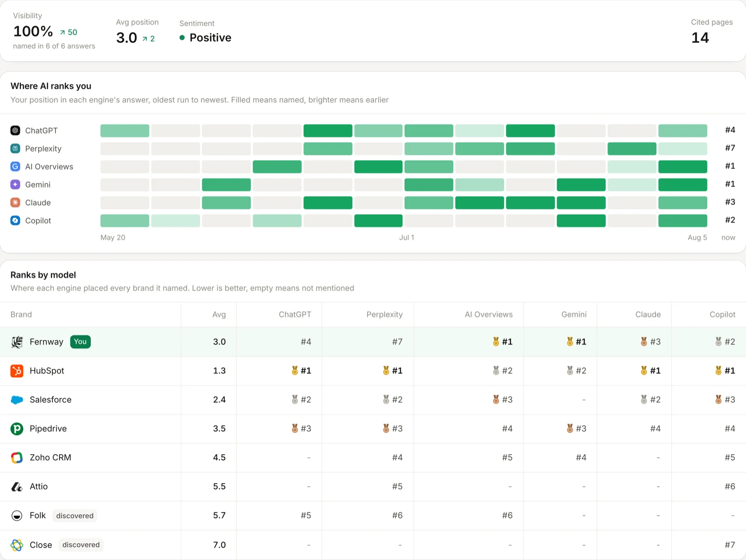Click the 'Jul 1' timeline label
The width and height of the screenshot is (746, 560).
coord(407,238)
